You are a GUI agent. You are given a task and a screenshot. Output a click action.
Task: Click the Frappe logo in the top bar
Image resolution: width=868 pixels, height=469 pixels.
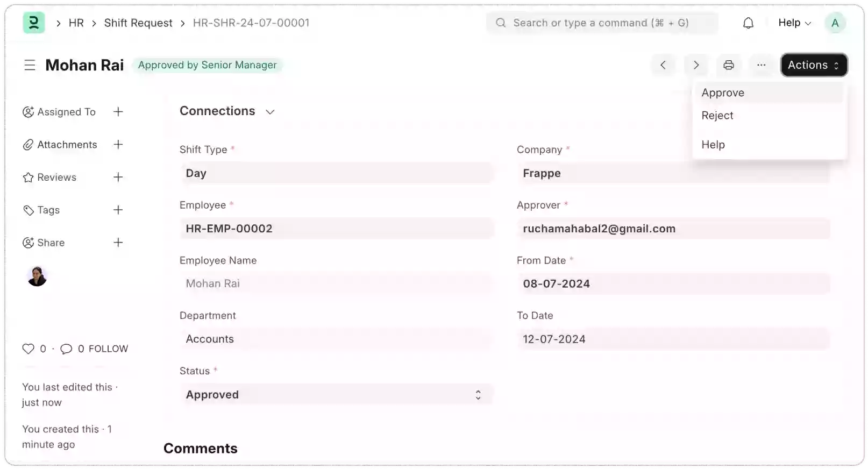coord(33,23)
